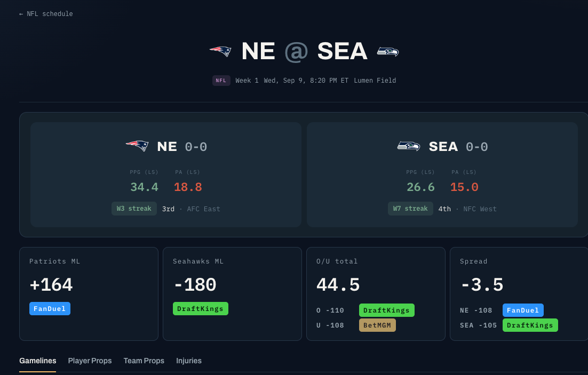The height and width of the screenshot is (375, 588).
Task: Click the BetMGM badge for Under -108
Action: [x=377, y=325]
